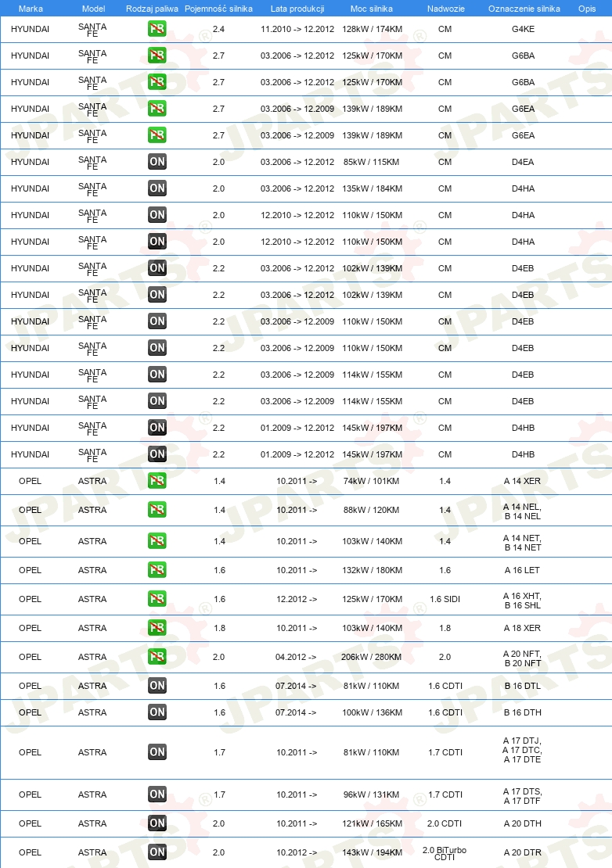Click the ON diesel icon in the 135kW D4HA row
Image resolution: width=612 pixels, height=868 pixels.
157,188
